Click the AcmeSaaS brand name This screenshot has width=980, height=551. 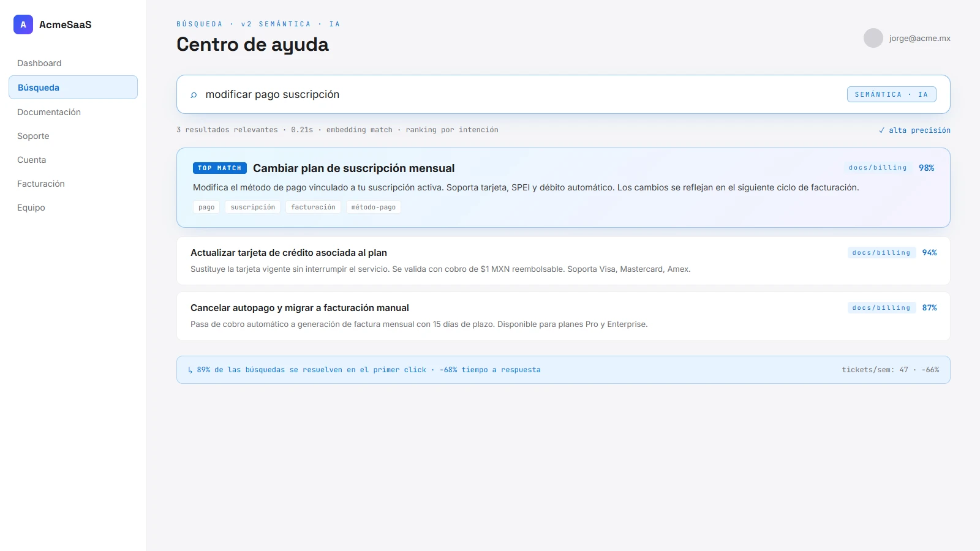(x=66, y=24)
